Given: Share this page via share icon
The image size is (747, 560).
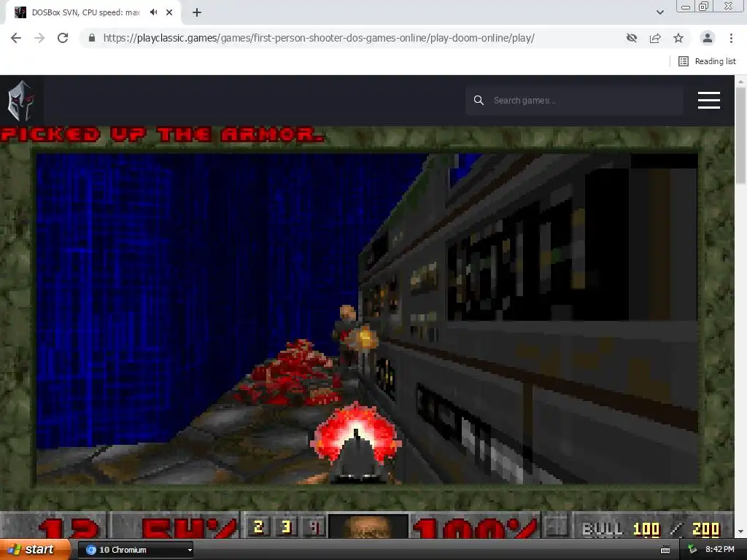Looking at the screenshot, I should (x=655, y=38).
